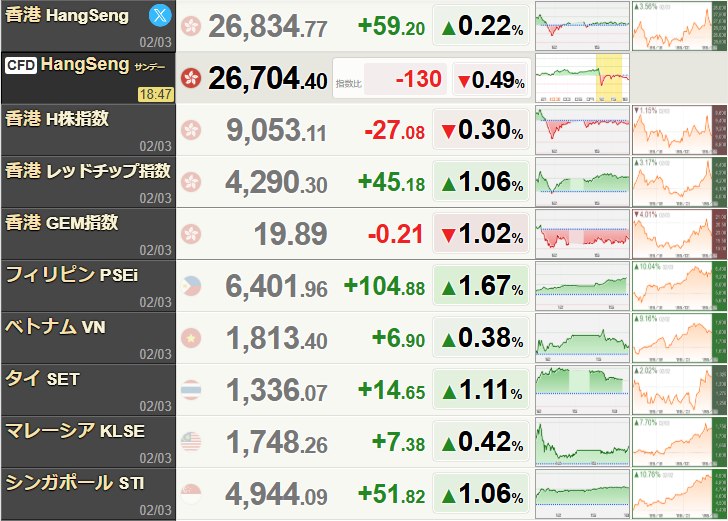The height and width of the screenshot is (521, 728).
Task: Open the シンガポール STI index link
Action: coord(74,483)
